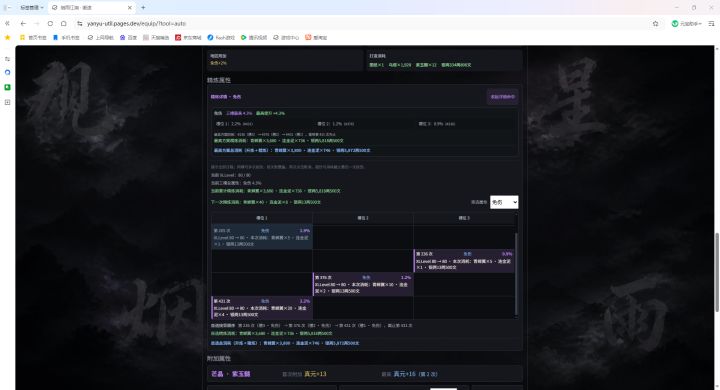Image resolution: width=720 pixels, height=390 pixels.
Task: Bookmark this page with the star
Action: (655, 23)
